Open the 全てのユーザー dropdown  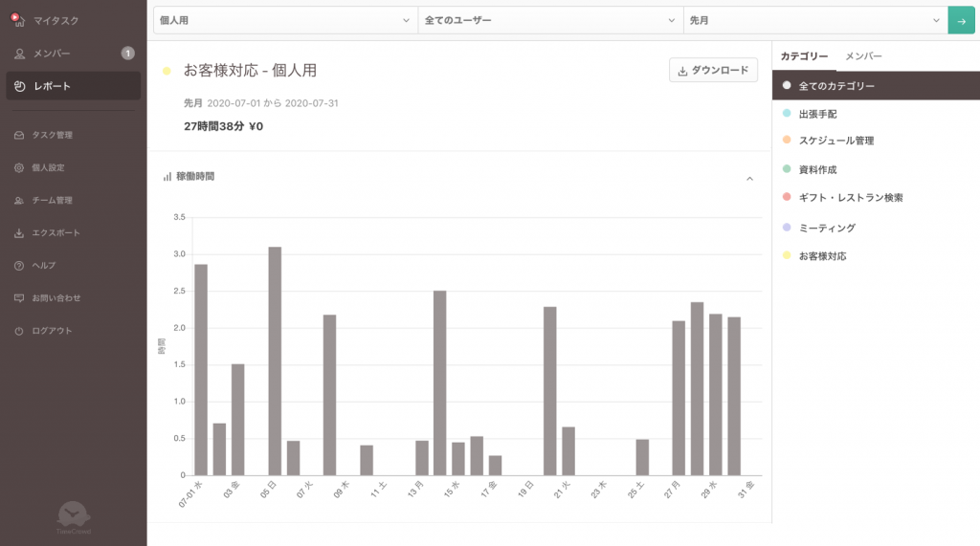pyautogui.click(x=550, y=19)
